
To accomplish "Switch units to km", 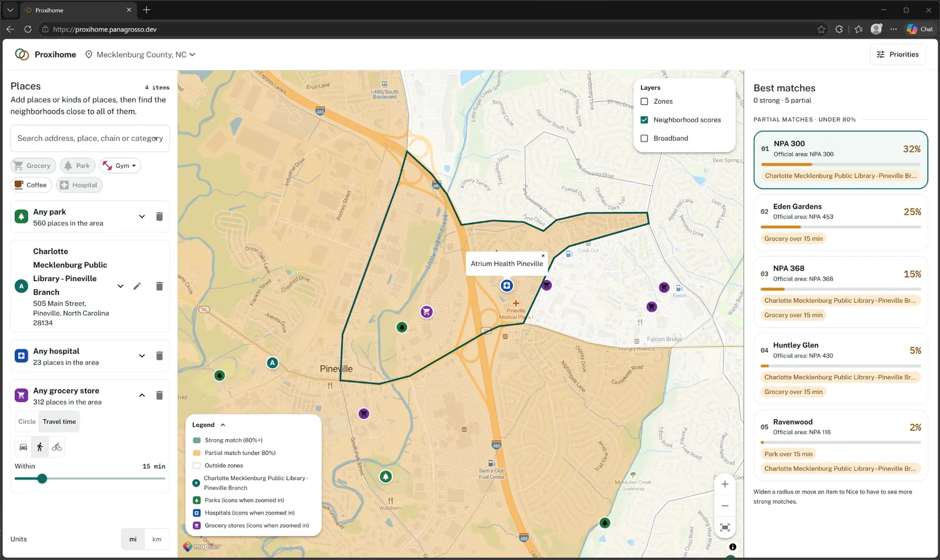I will click(x=157, y=539).
